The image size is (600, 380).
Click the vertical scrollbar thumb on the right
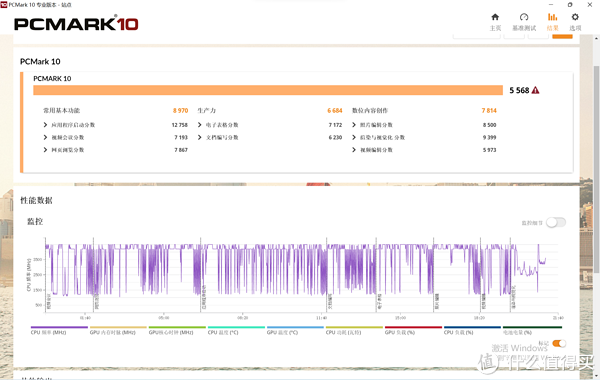coord(596,169)
